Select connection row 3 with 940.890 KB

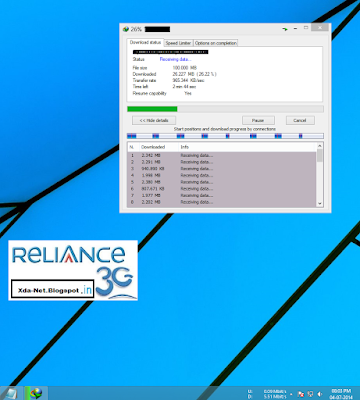pos(222,169)
